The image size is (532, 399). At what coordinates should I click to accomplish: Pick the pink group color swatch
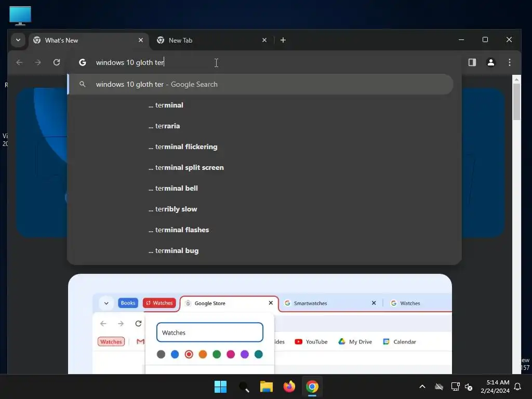pos(231,354)
